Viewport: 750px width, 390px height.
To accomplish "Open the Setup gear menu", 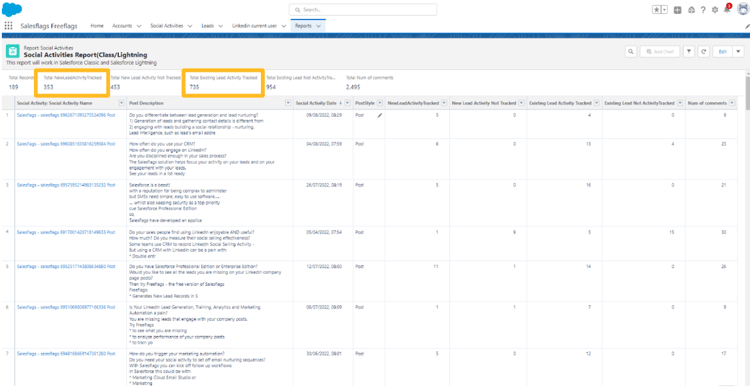I will click(x=715, y=10).
